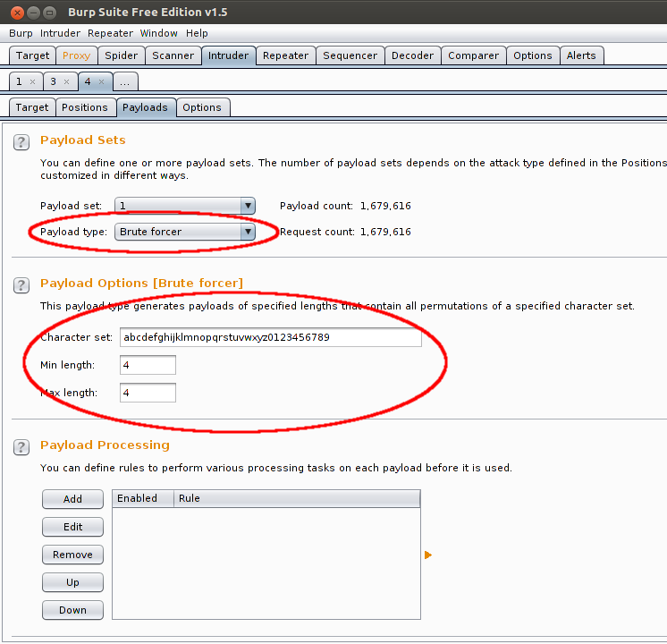Switch to top-level Target tab

coord(32,55)
